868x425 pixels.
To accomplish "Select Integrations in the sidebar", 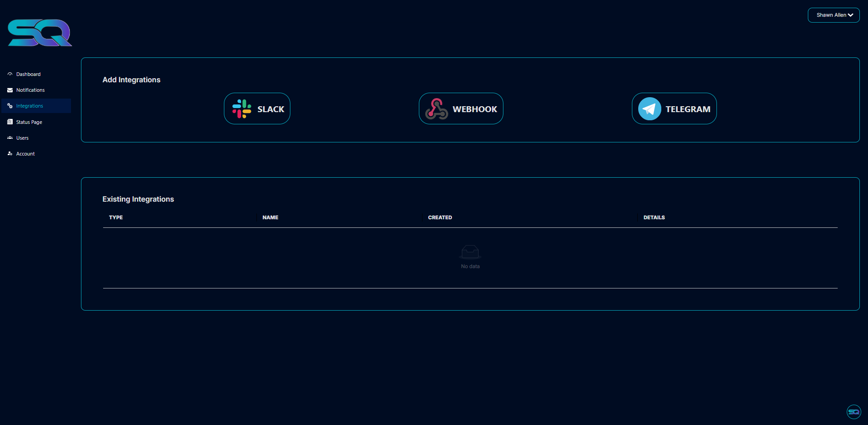I will coord(36,106).
